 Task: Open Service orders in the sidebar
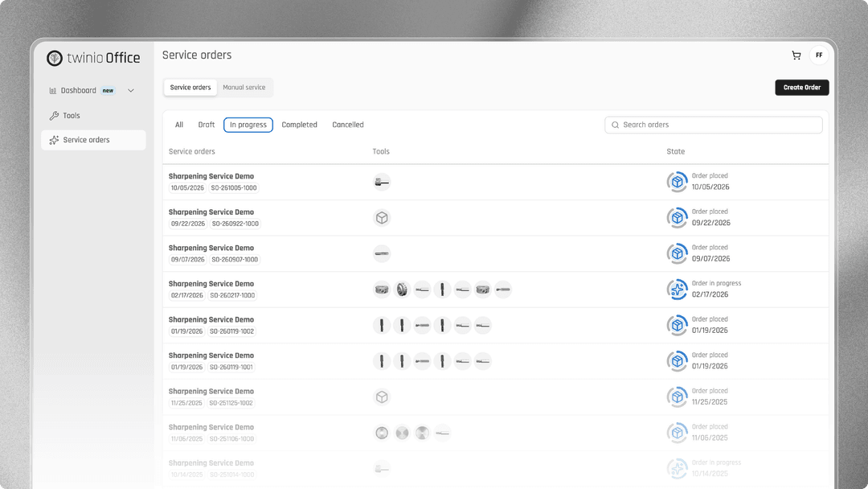[93, 140]
